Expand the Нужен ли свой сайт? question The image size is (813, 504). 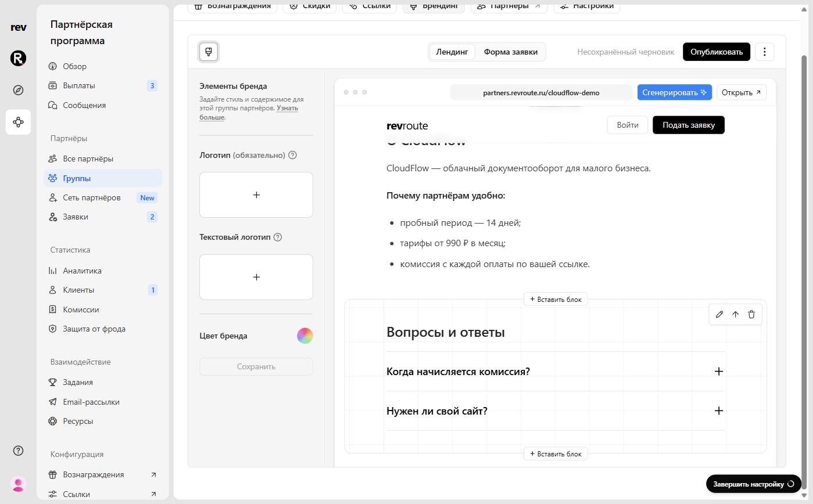pyautogui.click(x=555, y=411)
